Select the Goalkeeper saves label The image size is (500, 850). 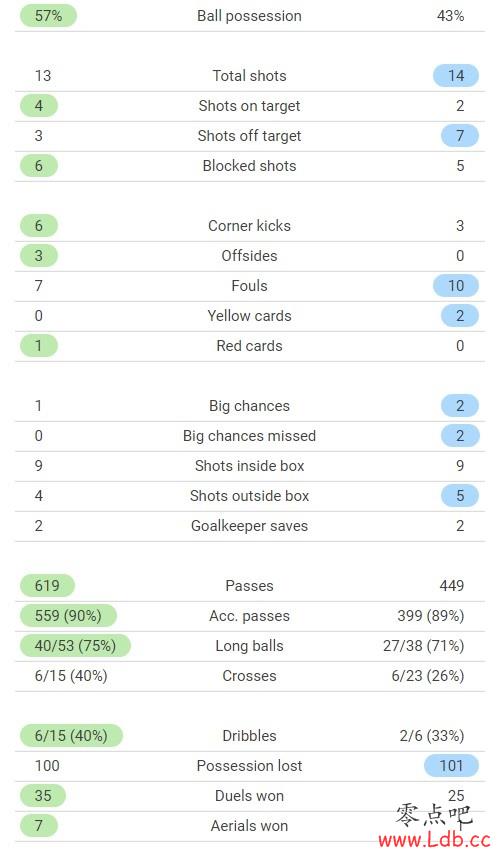(249, 526)
